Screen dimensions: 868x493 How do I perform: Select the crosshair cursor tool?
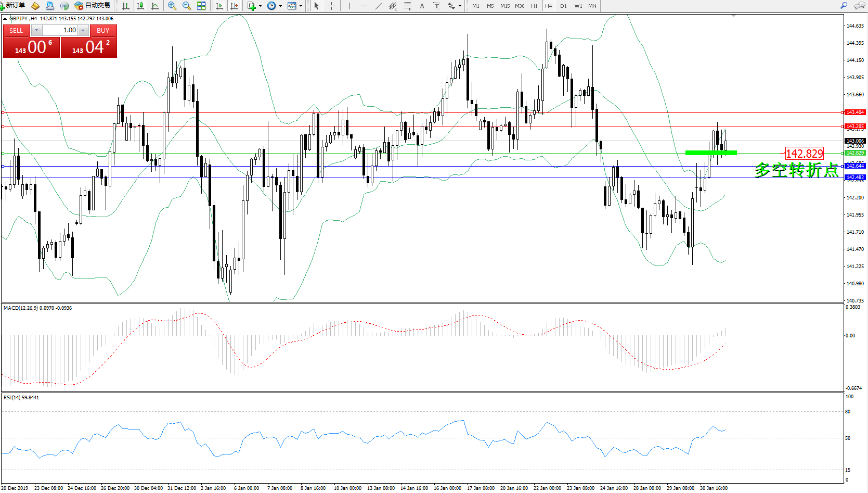coord(331,6)
